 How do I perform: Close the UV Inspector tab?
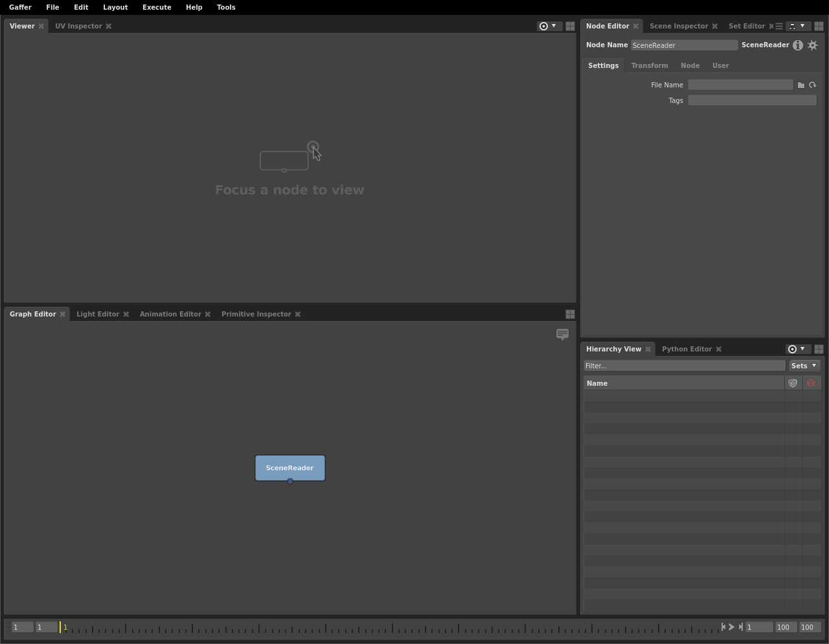pos(109,26)
